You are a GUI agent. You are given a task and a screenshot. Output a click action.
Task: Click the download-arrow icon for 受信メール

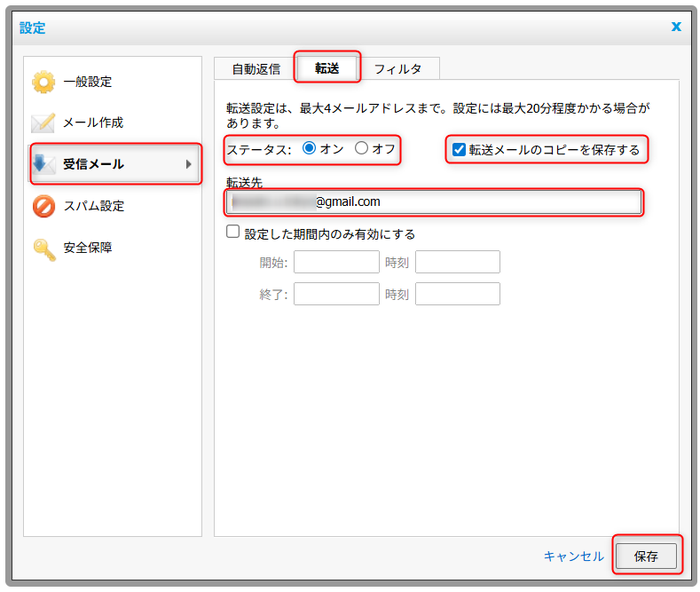(x=43, y=164)
